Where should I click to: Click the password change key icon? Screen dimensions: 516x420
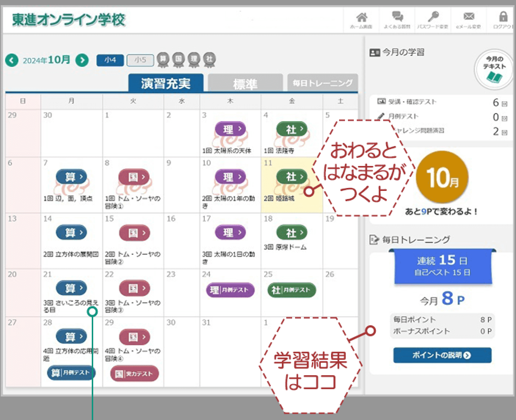432,18
